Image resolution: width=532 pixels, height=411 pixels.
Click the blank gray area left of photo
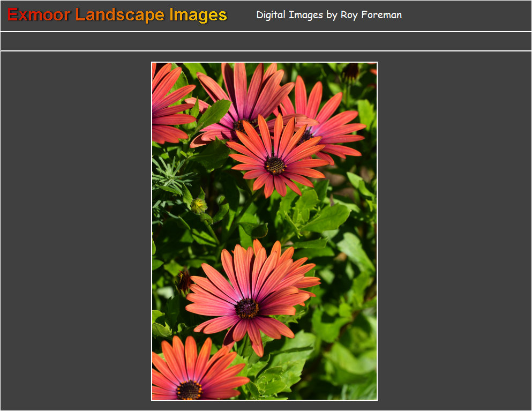[x=75, y=230]
